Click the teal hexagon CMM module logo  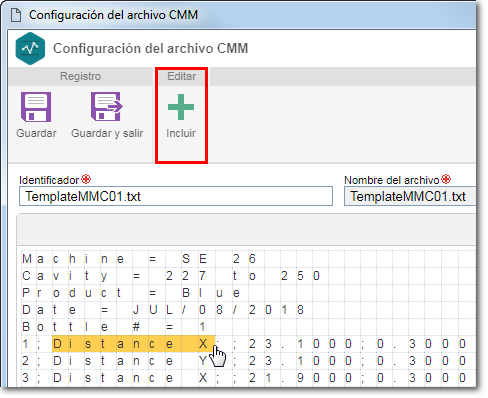pos(30,48)
